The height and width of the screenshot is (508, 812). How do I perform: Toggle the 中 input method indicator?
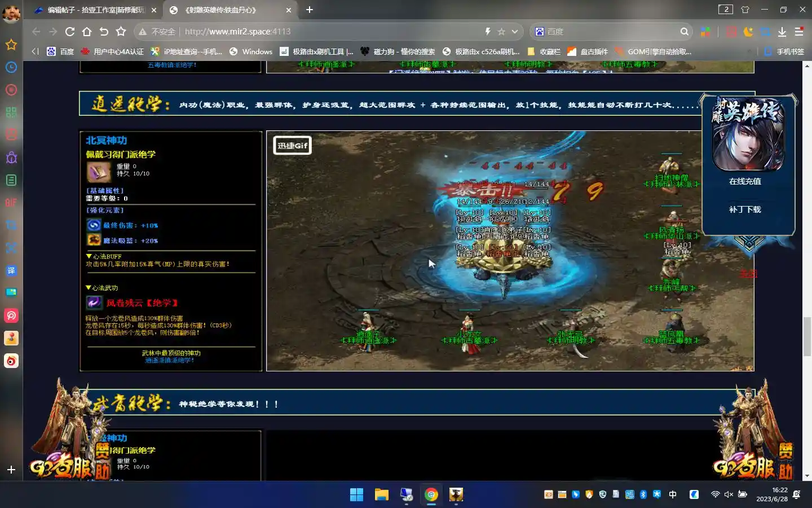[673, 494]
